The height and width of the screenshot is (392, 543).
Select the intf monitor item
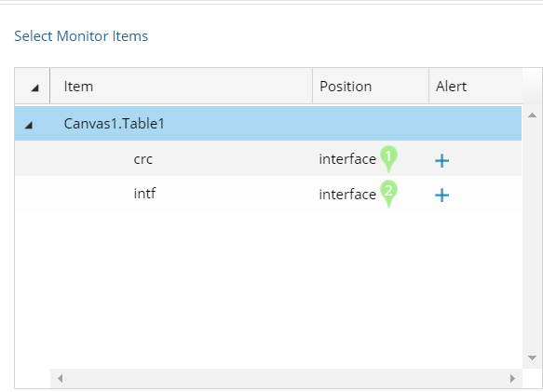pyautogui.click(x=144, y=194)
